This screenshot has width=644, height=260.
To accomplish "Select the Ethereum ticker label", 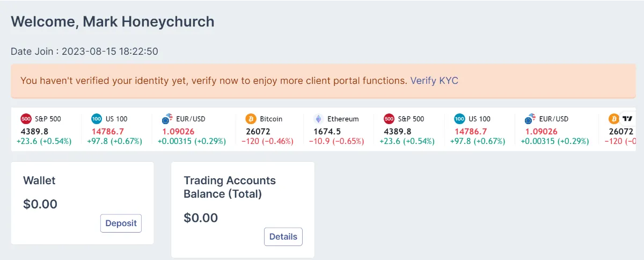I will pyautogui.click(x=343, y=119).
